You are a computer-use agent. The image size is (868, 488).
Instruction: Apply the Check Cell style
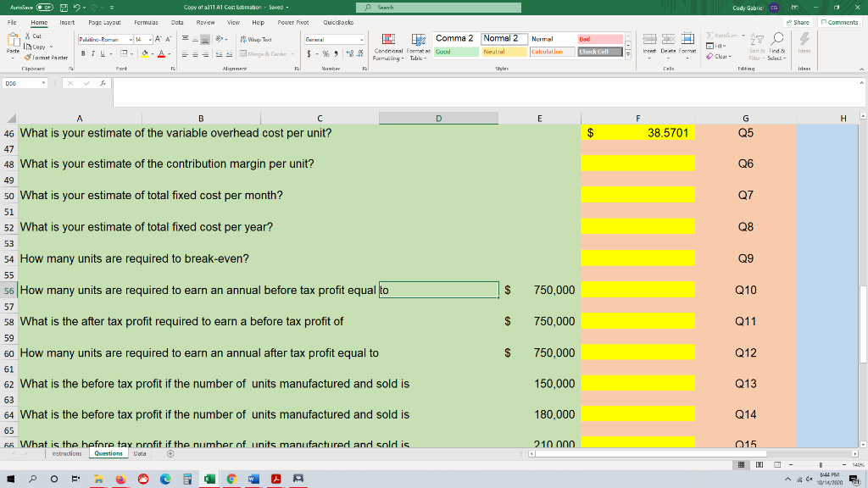pyautogui.click(x=600, y=52)
